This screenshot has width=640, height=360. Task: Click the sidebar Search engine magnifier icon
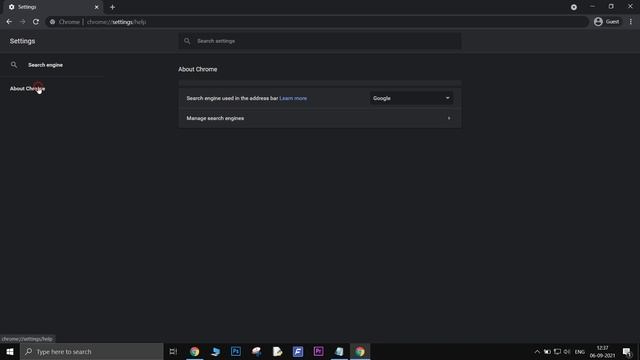click(x=14, y=65)
